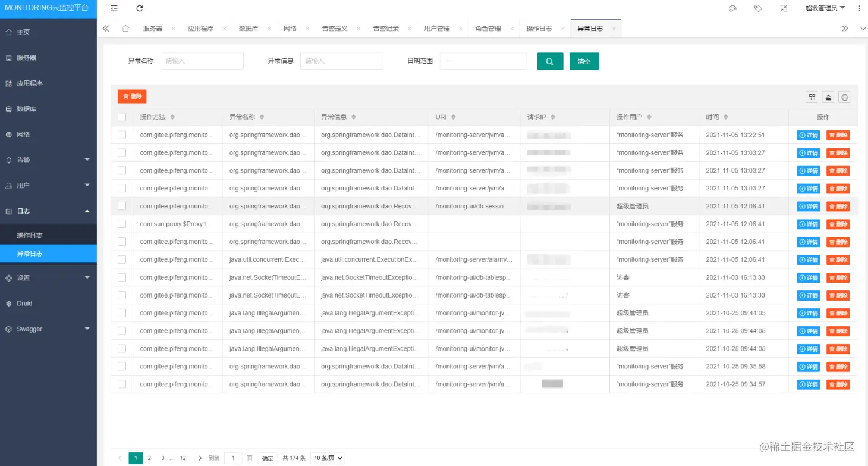The height and width of the screenshot is (466, 868).
Task: Open 网络 in the sidebar
Action: point(48,135)
